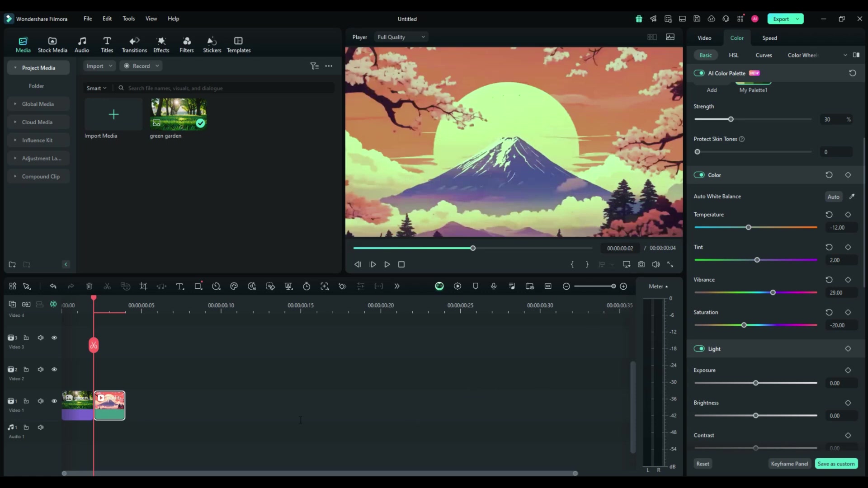
Task: Take a snapshot with the camera icon
Action: (x=641, y=264)
